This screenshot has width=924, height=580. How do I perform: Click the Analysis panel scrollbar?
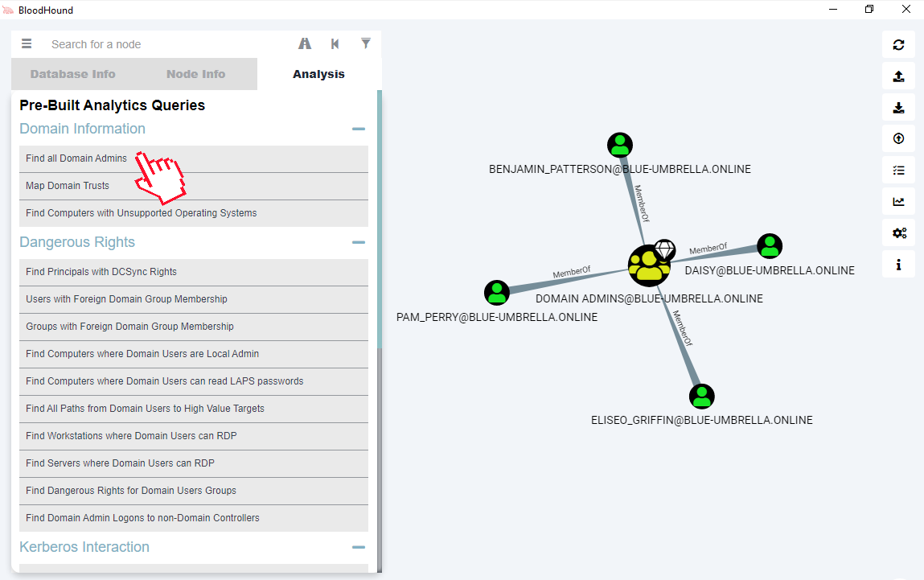coord(380,218)
